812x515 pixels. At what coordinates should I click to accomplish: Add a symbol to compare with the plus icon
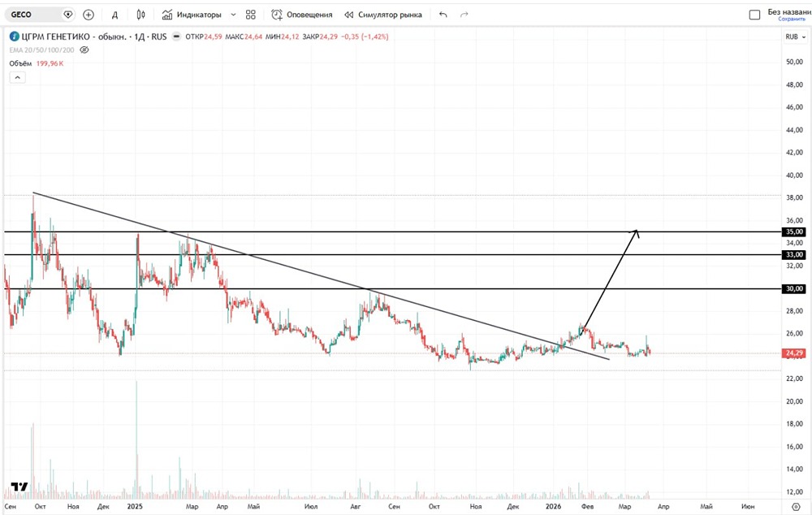click(x=89, y=15)
